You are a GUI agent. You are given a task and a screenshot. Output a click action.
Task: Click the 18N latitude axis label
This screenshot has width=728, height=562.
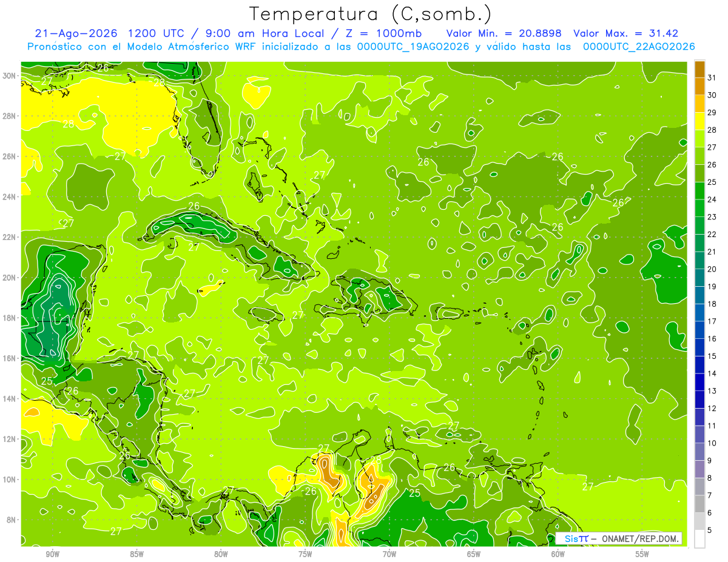point(10,318)
